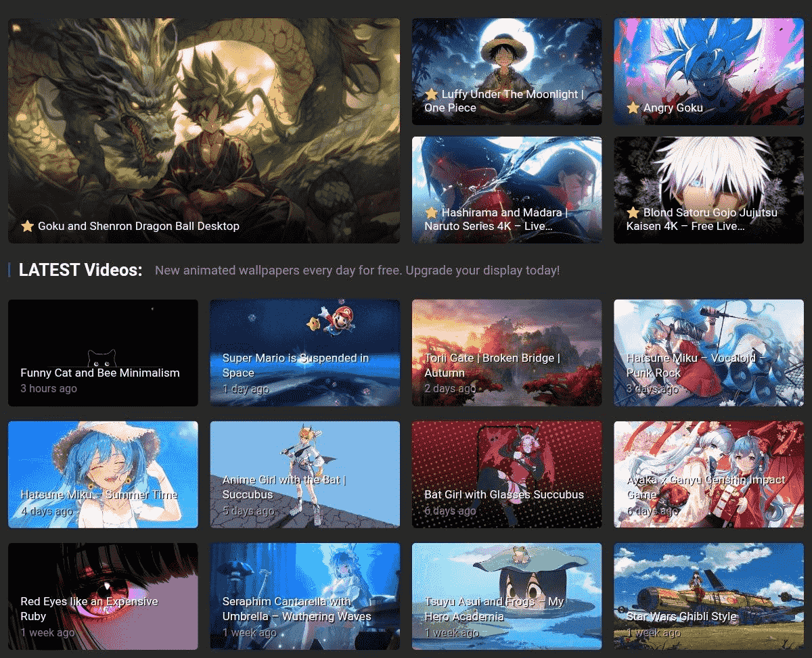Click the LATEST Videos heading

click(81, 270)
